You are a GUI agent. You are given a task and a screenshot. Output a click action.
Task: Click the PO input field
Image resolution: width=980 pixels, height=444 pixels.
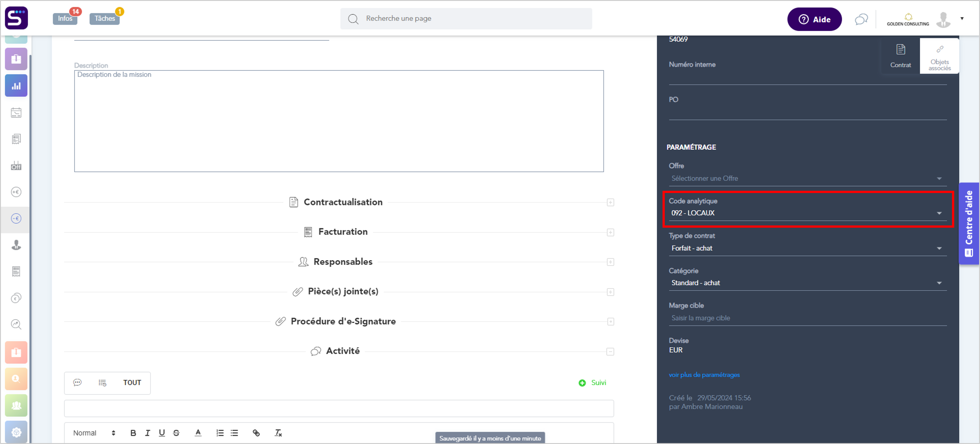807,113
